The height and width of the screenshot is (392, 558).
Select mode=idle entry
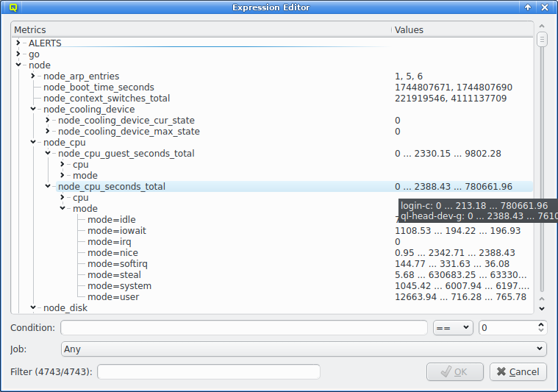tap(112, 220)
